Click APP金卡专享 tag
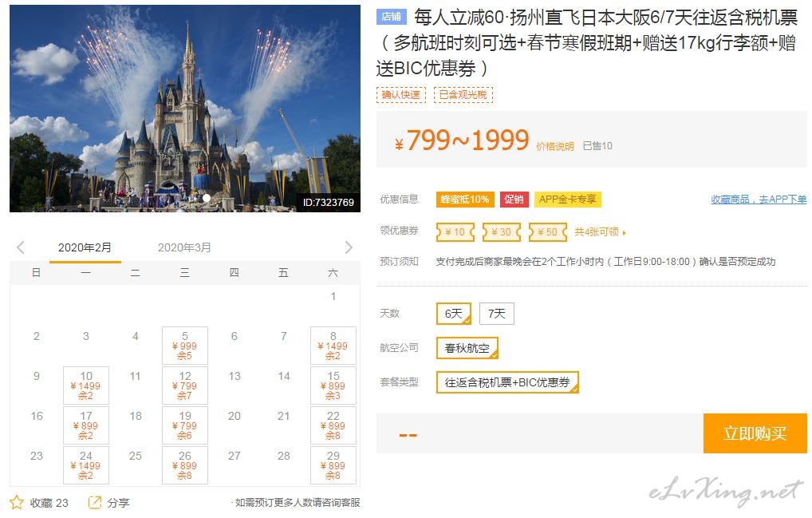 (568, 200)
